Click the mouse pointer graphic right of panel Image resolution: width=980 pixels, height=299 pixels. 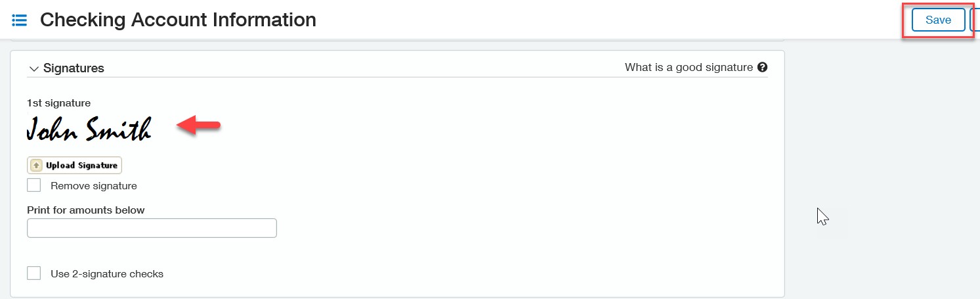click(822, 217)
